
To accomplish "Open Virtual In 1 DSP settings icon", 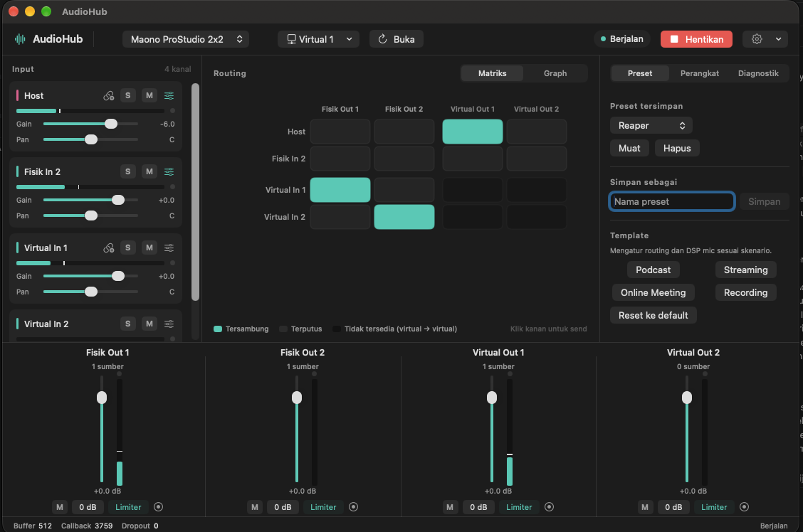I will pyautogui.click(x=169, y=248).
